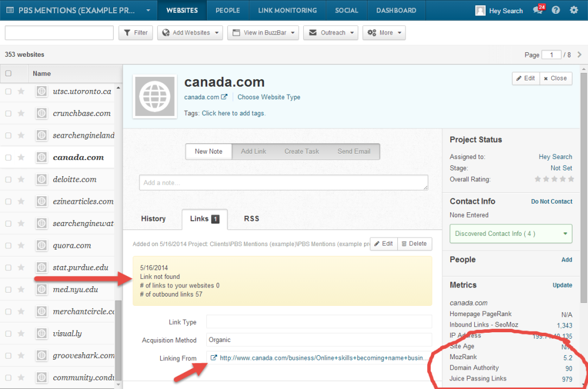588x389 pixels.
Task: Open the Linking From external link icon
Action: point(214,358)
